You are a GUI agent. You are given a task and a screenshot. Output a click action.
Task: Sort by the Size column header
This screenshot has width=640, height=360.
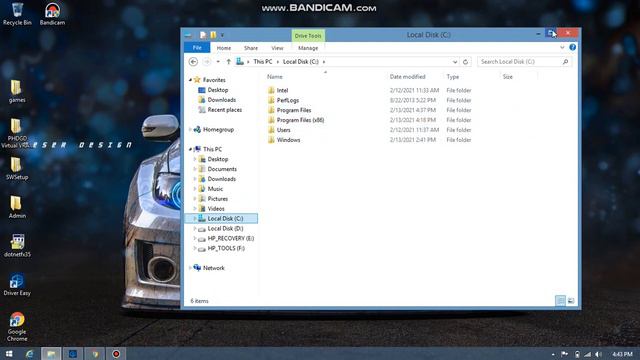pyautogui.click(x=507, y=77)
